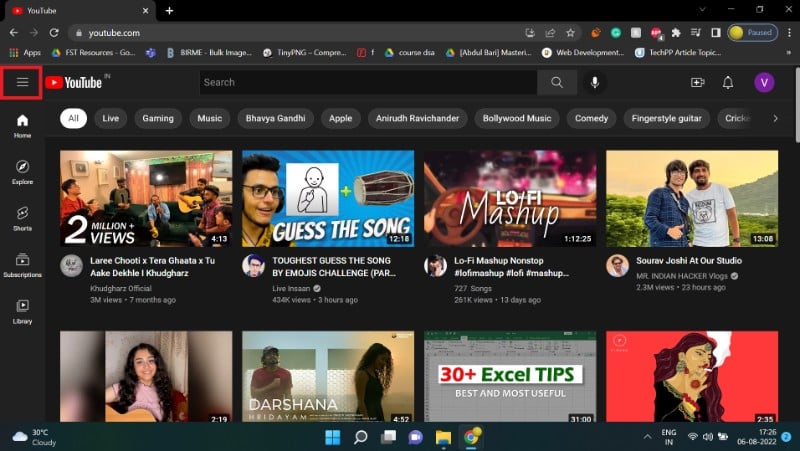Open Sourav Joshi At Our Studio title
The height and width of the screenshot is (451, 800).
point(689,260)
